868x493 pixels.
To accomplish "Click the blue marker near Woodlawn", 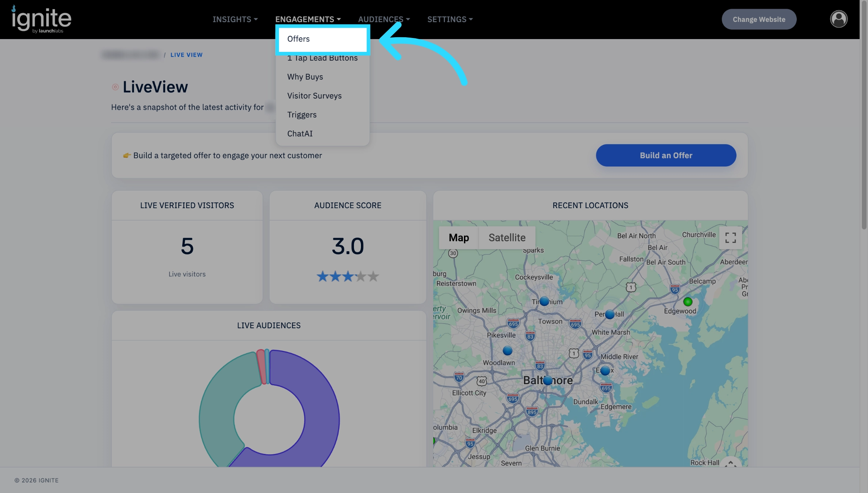I will point(507,351).
